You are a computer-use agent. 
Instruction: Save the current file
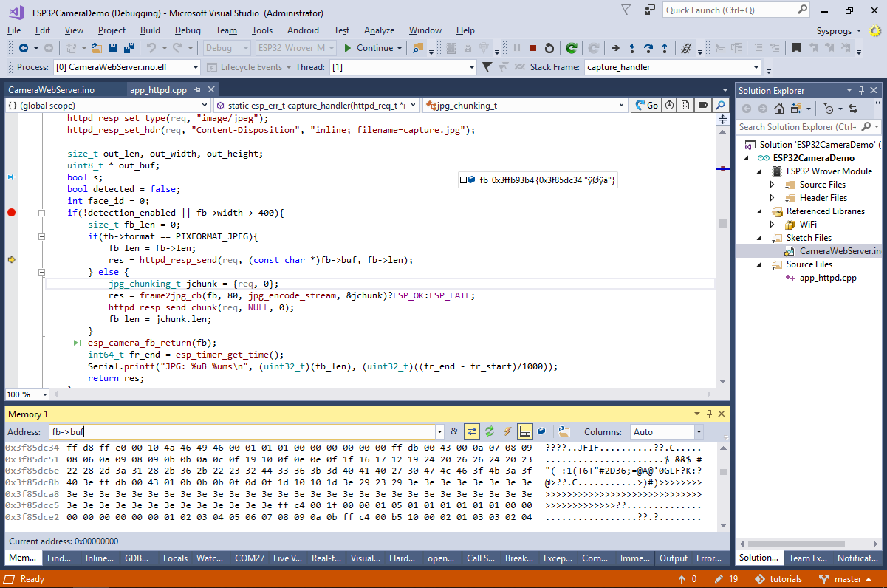pyautogui.click(x=113, y=48)
